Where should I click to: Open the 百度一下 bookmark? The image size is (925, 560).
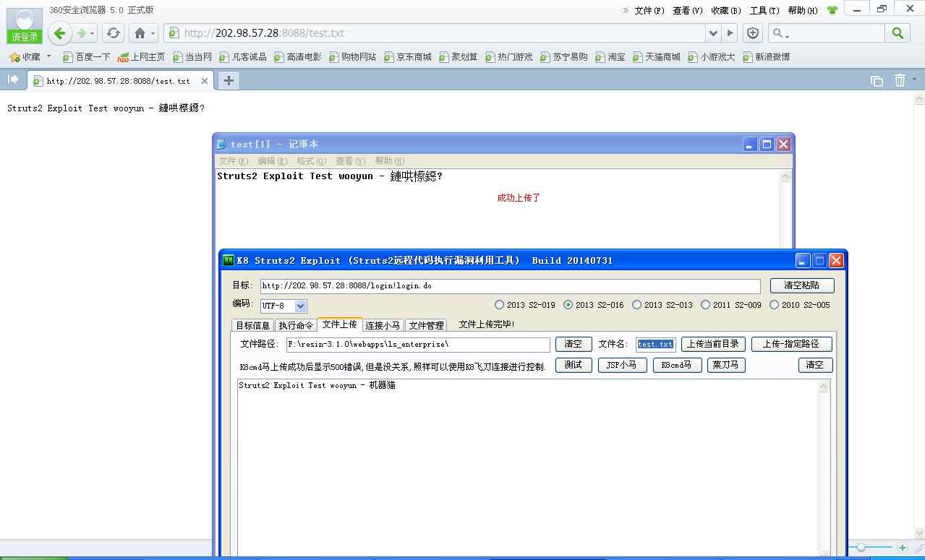point(87,56)
